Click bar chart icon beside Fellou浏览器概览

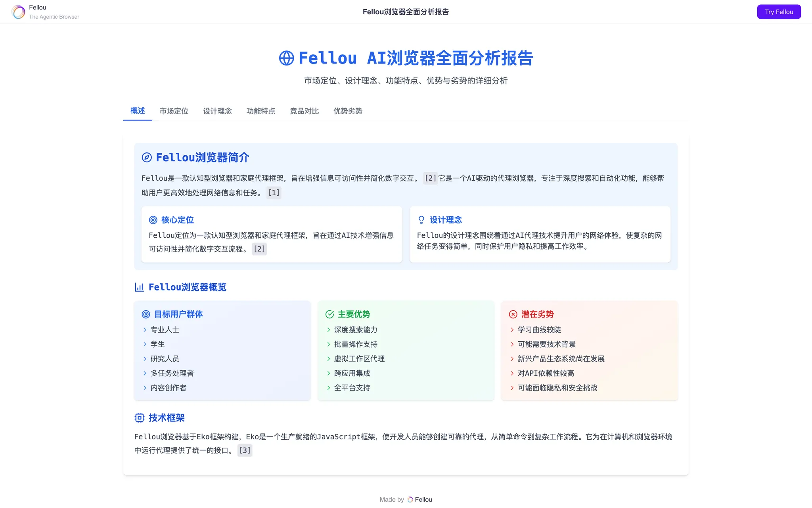coord(139,287)
